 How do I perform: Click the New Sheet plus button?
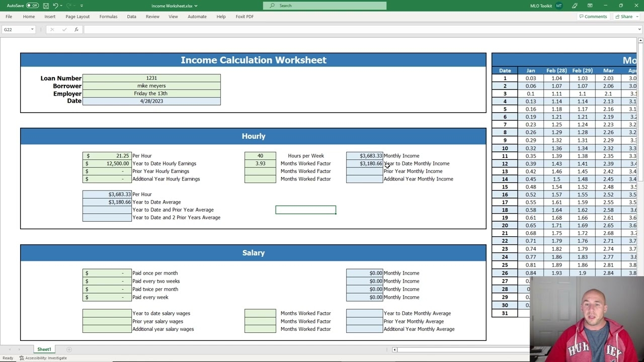pyautogui.click(x=69, y=349)
